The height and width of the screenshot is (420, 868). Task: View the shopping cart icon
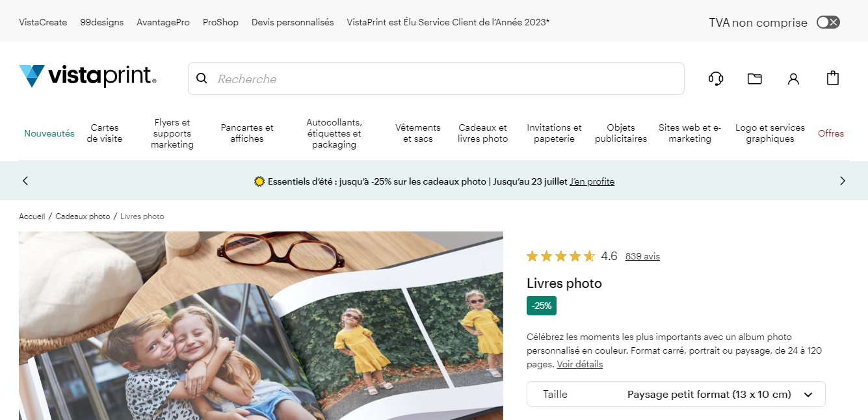(832, 78)
